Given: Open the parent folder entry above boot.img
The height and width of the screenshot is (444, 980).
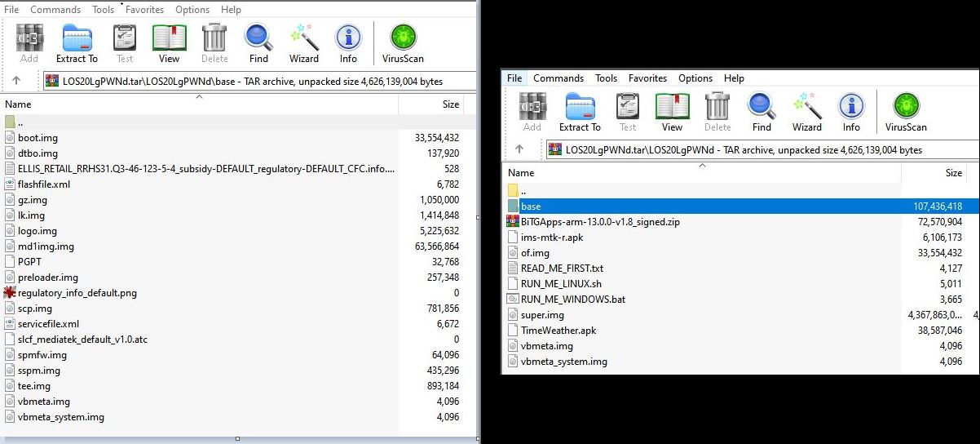Looking at the screenshot, I should pos(20,122).
